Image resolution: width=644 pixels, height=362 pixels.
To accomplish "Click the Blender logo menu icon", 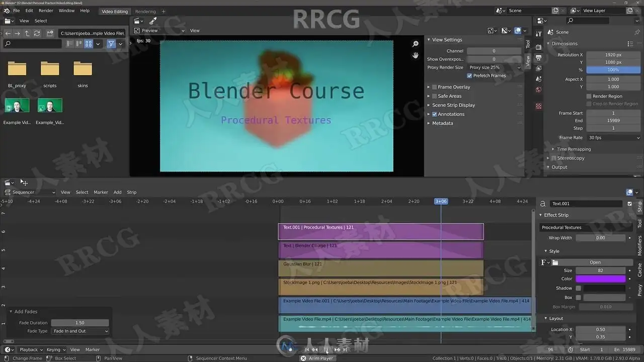I will click(x=7, y=11).
